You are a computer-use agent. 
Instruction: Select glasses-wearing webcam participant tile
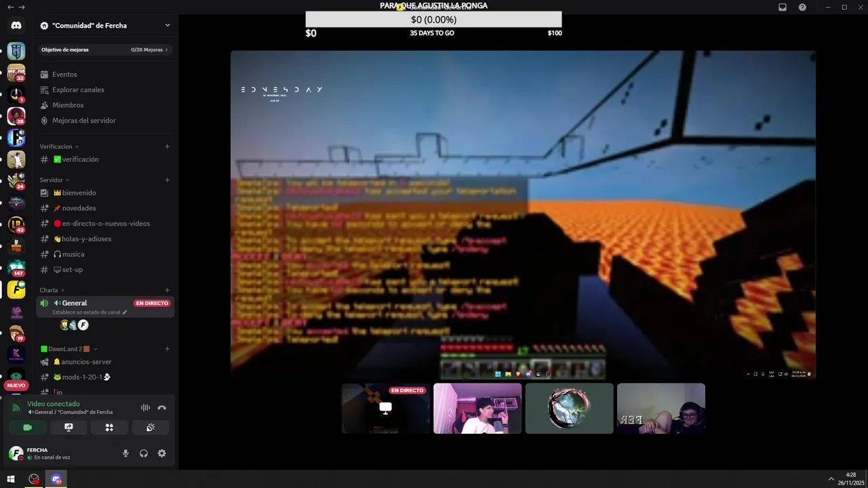pyautogui.click(x=661, y=409)
